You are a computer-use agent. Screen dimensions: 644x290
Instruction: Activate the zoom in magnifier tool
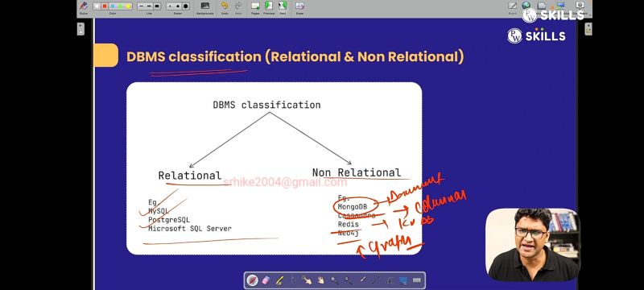[334, 280]
